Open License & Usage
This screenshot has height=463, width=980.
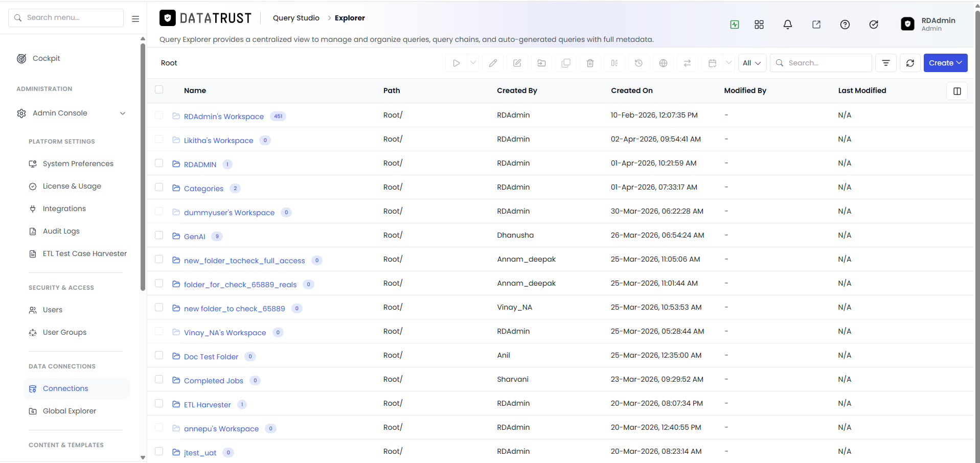(72, 186)
